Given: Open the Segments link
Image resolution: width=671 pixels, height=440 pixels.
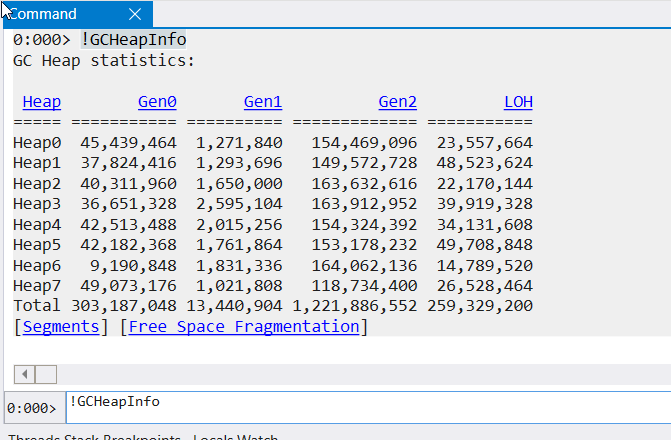Looking at the screenshot, I should (x=60, y=327).
